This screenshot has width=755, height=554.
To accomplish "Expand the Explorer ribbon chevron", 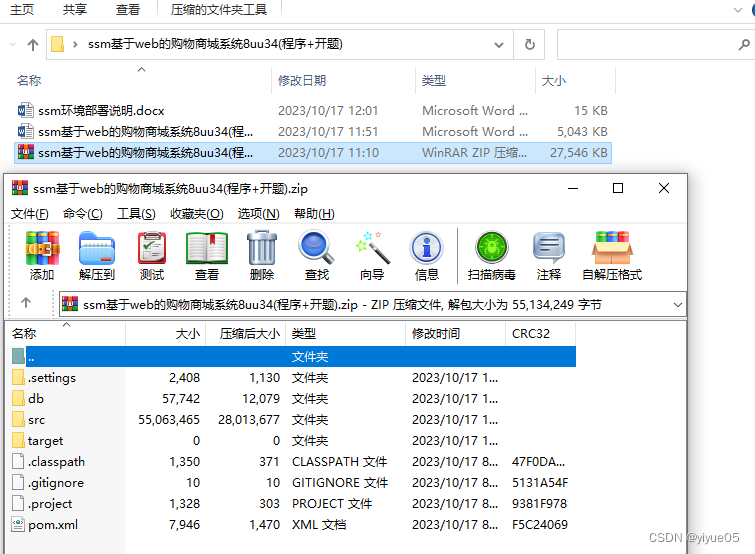I will pyautogui.click(x=738, y=10).
